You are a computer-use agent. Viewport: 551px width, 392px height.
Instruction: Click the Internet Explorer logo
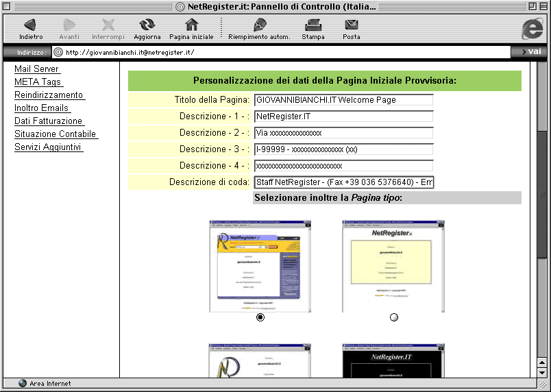tap(532, 29)
